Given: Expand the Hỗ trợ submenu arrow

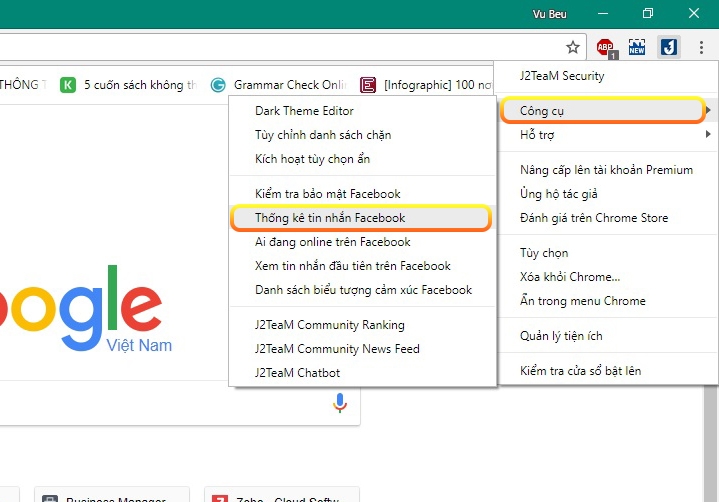Looking at the screenshot, I should point(708,134).
